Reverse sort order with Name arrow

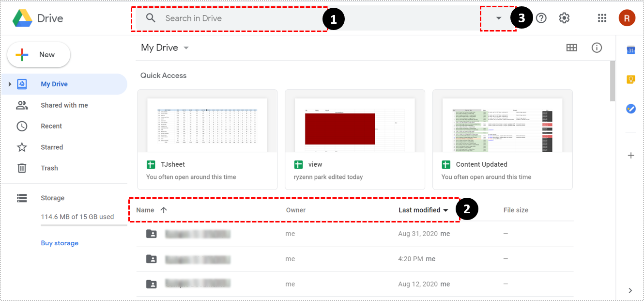(164, 210)
